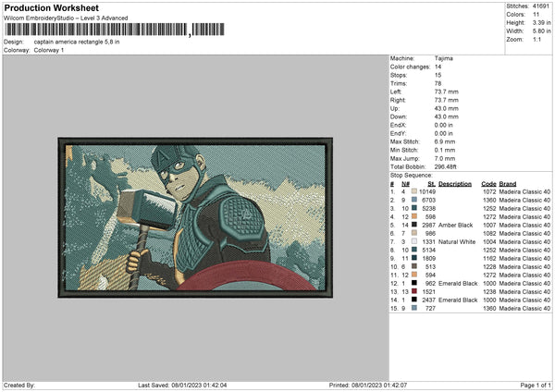Image resolution: width=555 pixels, height=392 pixels.
Task: Click the EndY value '0.00 in'
Action: point(443,133)
